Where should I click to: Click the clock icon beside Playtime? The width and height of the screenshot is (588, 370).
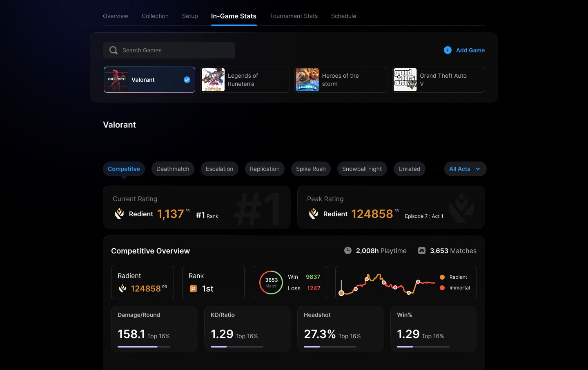click(348, 251)
